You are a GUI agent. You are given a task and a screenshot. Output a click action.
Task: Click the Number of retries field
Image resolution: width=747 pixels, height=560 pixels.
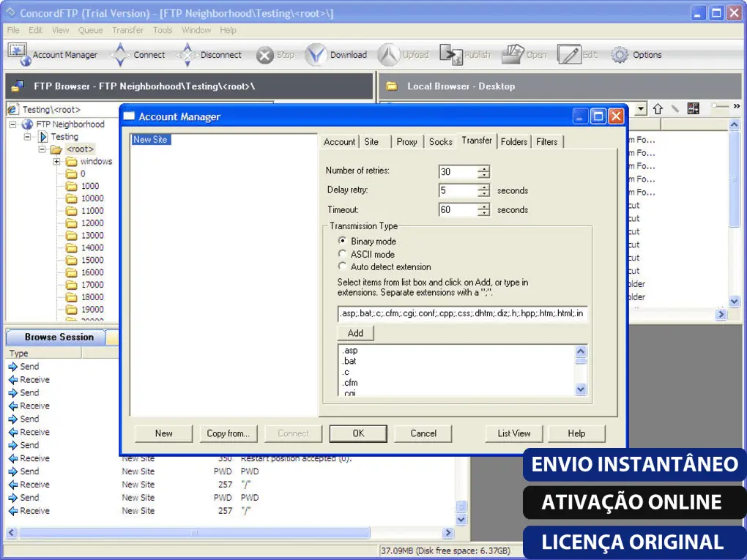pos(458,171)
